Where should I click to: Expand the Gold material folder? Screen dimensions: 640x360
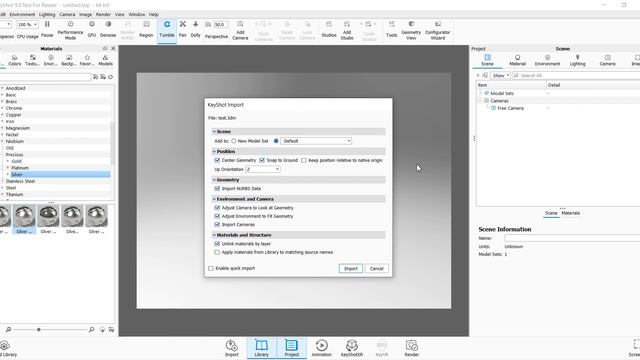pyautogui.click(x=8, y=161)
